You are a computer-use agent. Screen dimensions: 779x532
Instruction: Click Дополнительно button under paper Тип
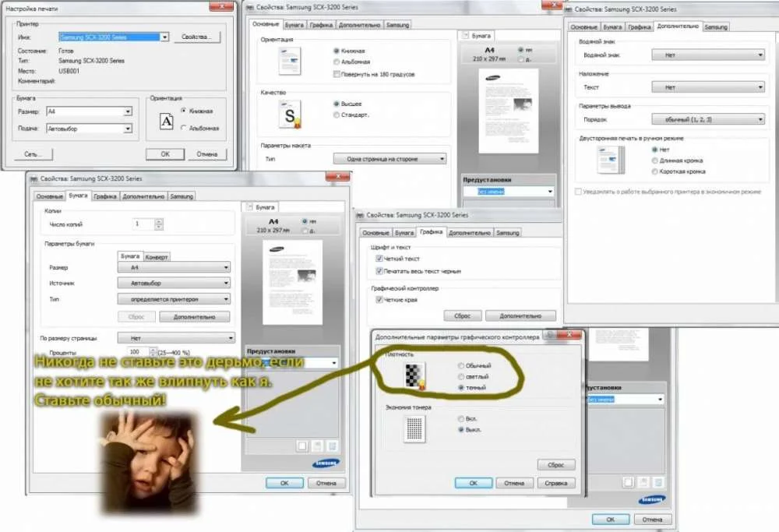(x=195, y=316)
